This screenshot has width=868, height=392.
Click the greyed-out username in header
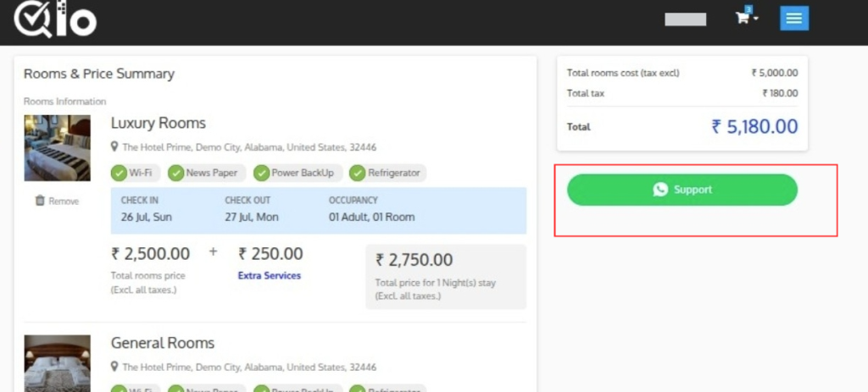click(x=685, y=19)
